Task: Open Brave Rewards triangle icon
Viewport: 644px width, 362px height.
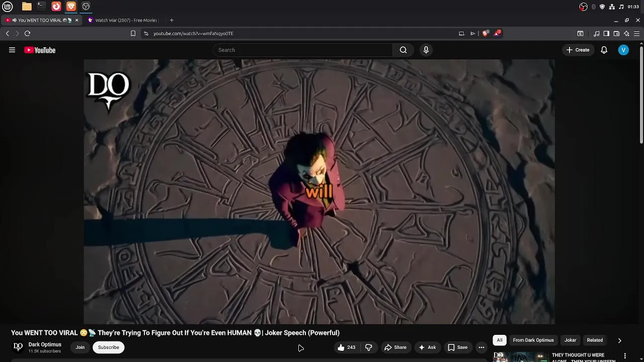Action: (x=497, y=33)
